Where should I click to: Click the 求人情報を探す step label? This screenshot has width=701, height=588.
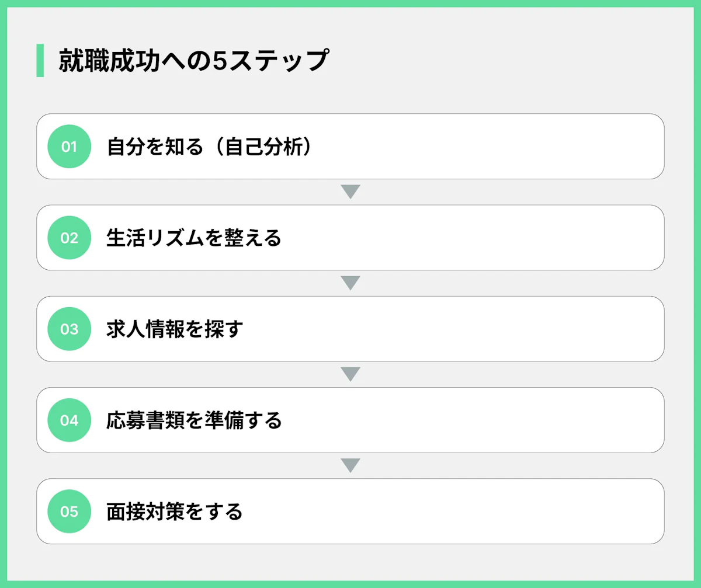174,329
